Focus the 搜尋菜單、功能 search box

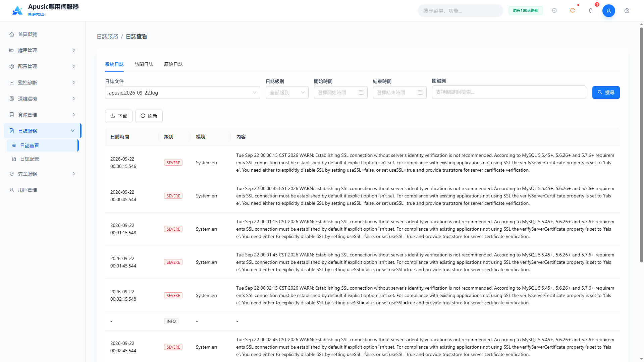(x=460, y=11)
